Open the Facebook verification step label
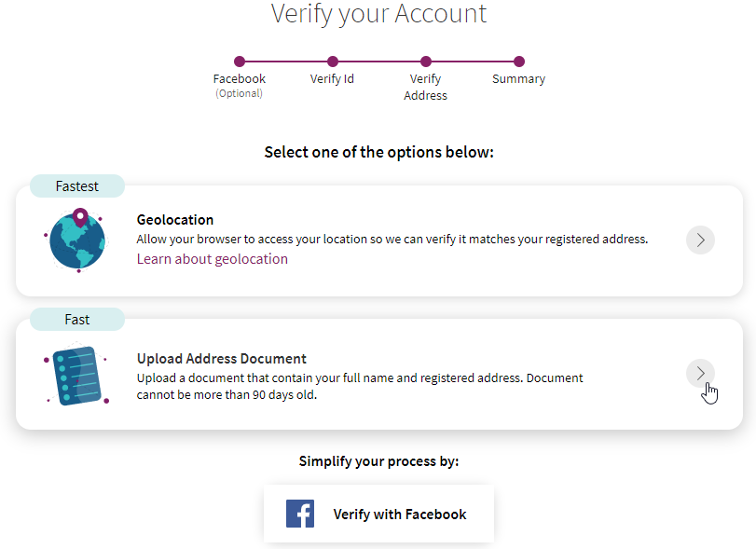This screenshot has width=756, height=549. (239, 78)
